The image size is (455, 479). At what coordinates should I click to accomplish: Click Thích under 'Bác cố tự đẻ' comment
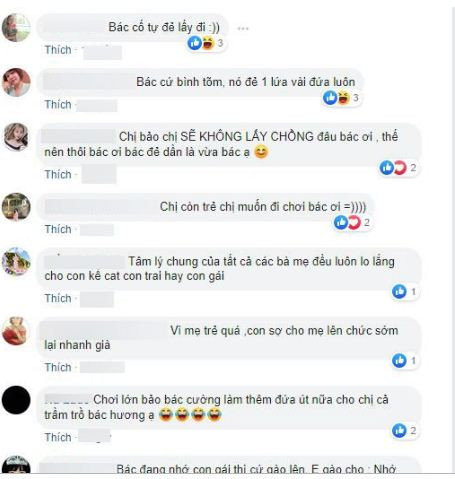[x=58, y=50]
